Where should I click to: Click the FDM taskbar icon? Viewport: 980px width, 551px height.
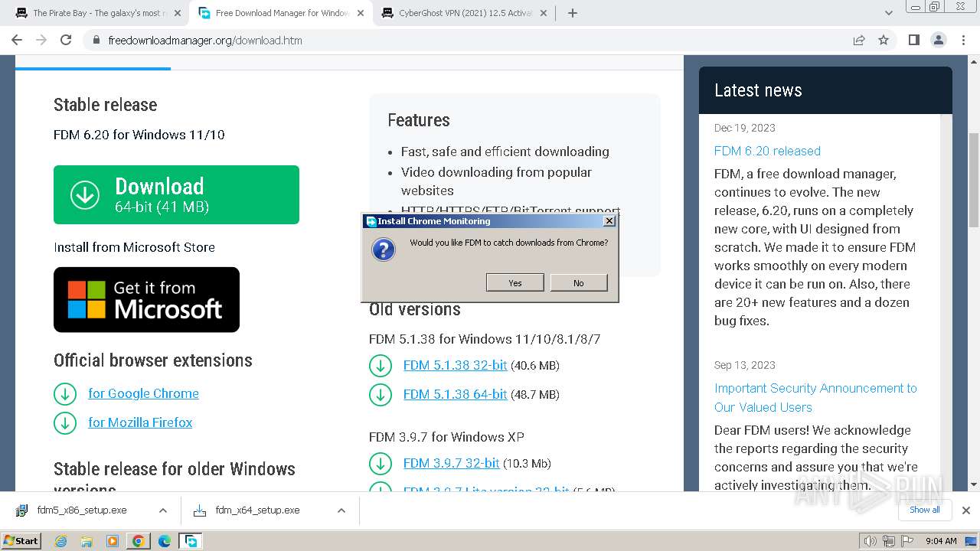point(190,541)
